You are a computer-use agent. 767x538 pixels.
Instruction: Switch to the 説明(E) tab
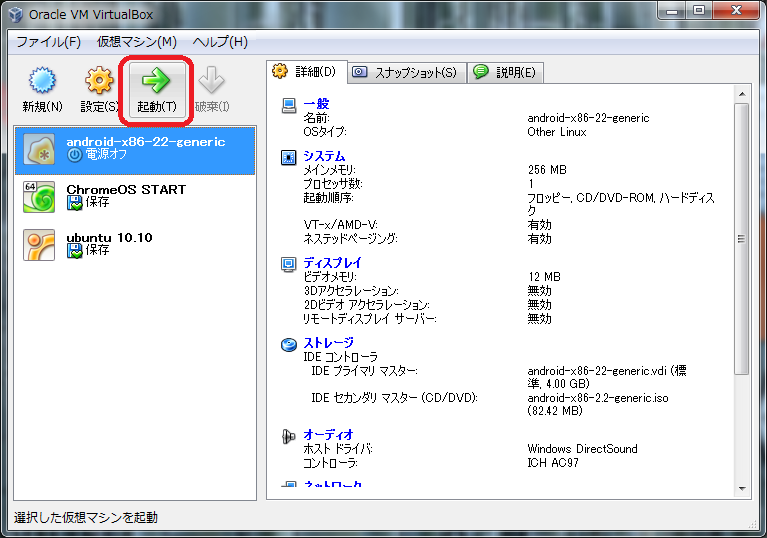[505, 73]
